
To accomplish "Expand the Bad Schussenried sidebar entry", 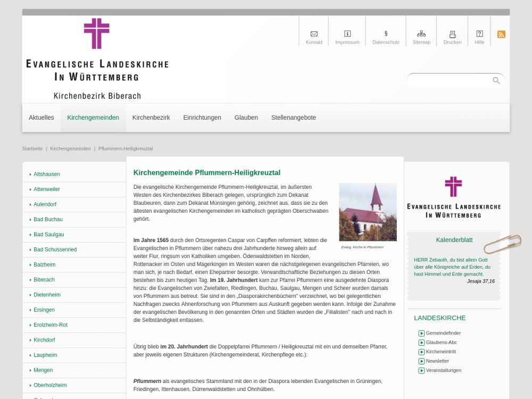I will [x=55, y=250].
